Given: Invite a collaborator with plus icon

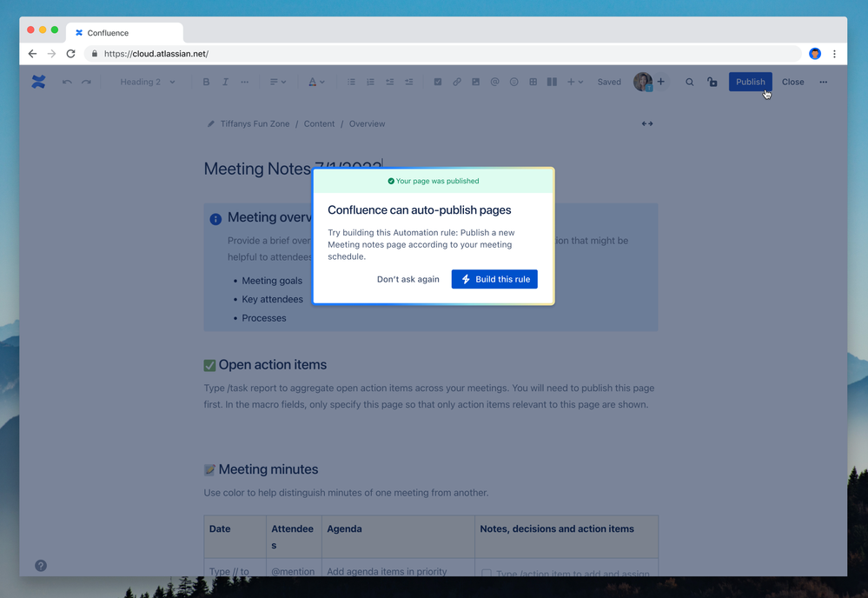Looking at the screenshot, I should (x=660, y=82).
